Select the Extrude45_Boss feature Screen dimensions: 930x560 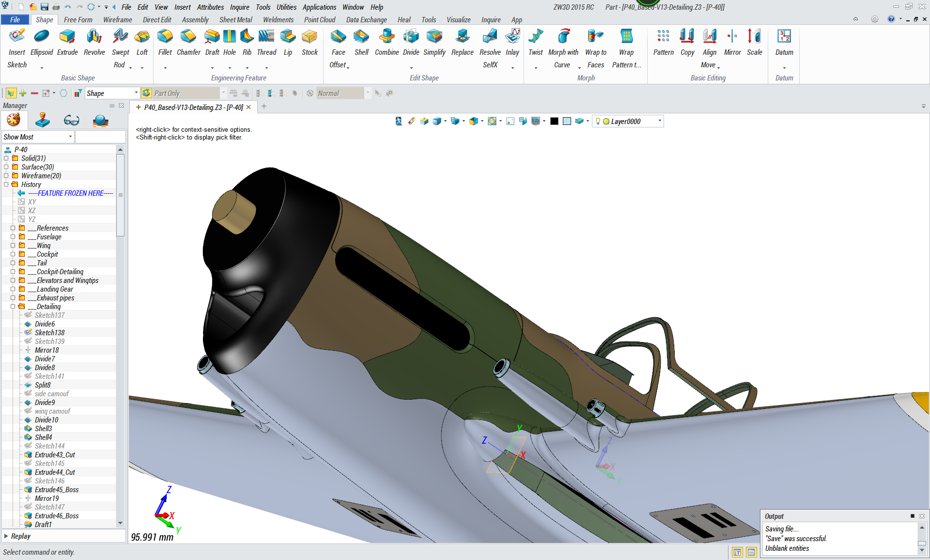coord(57,490)
